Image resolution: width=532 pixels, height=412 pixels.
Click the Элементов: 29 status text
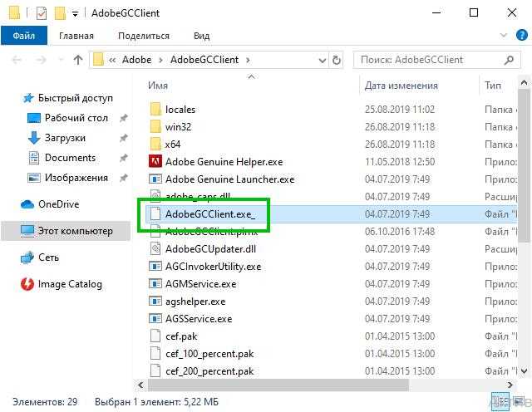[45, 402]
